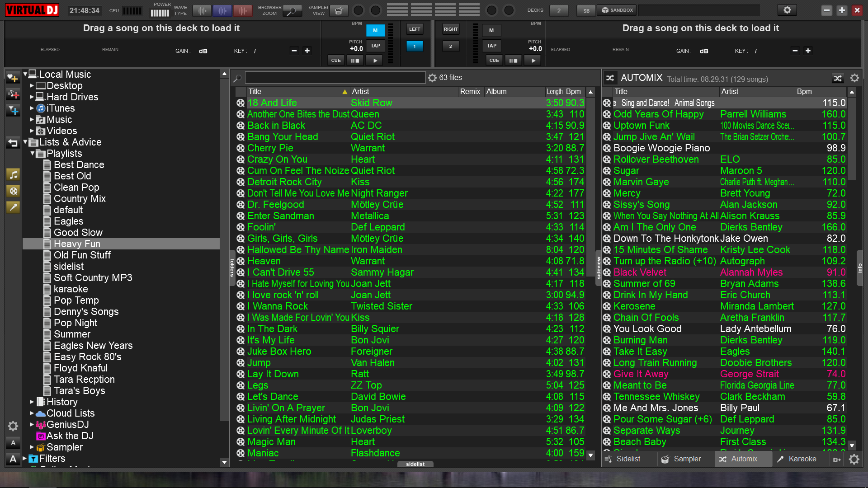Open sidebar options gear at lower left
Viewport: 868px width, 488px height.
[x=13, y=426]
